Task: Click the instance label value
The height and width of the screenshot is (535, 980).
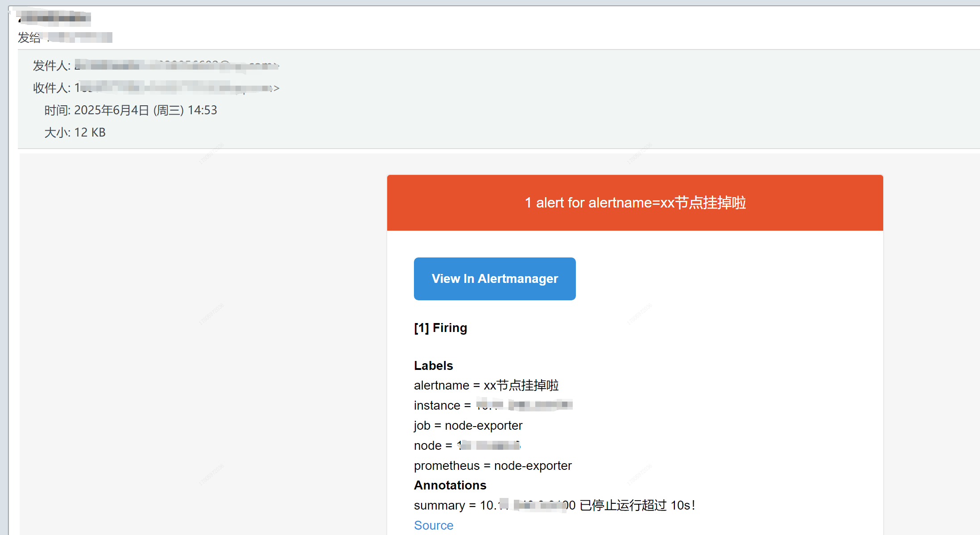Action: 524,405
